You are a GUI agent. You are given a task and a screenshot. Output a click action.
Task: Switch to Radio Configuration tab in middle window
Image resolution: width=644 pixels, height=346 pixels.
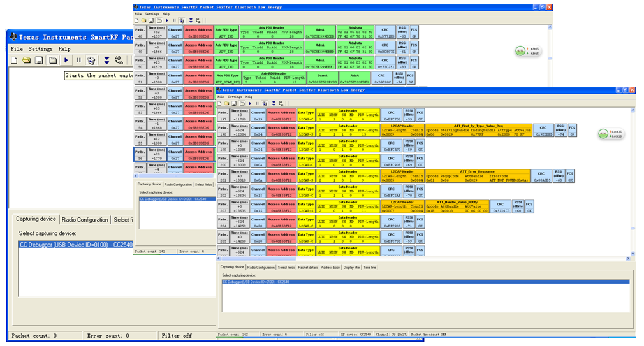178,185
